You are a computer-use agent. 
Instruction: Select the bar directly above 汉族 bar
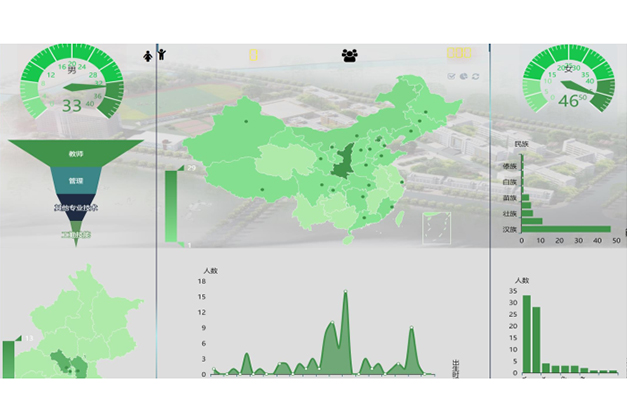[532, 221]
